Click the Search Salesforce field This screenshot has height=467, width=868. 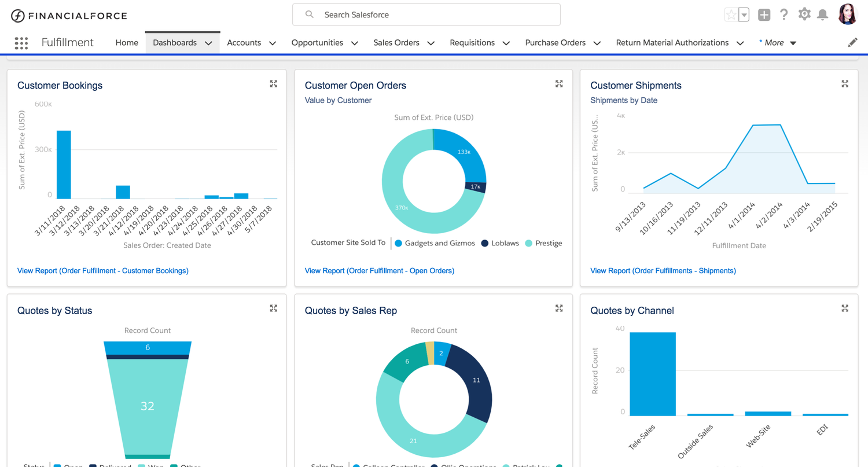(x=426, y=14)
